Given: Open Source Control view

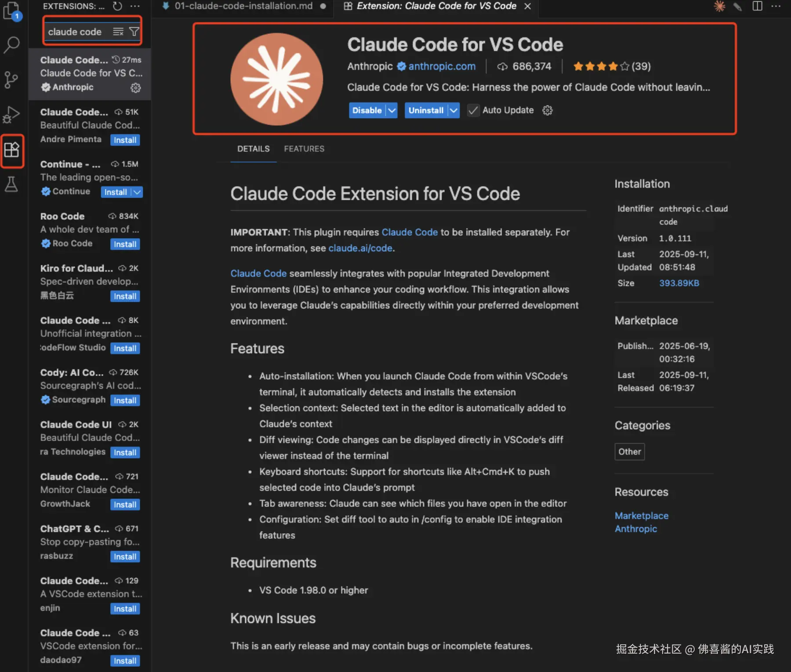Looking at the screenshot, I should tap(11, 80).
